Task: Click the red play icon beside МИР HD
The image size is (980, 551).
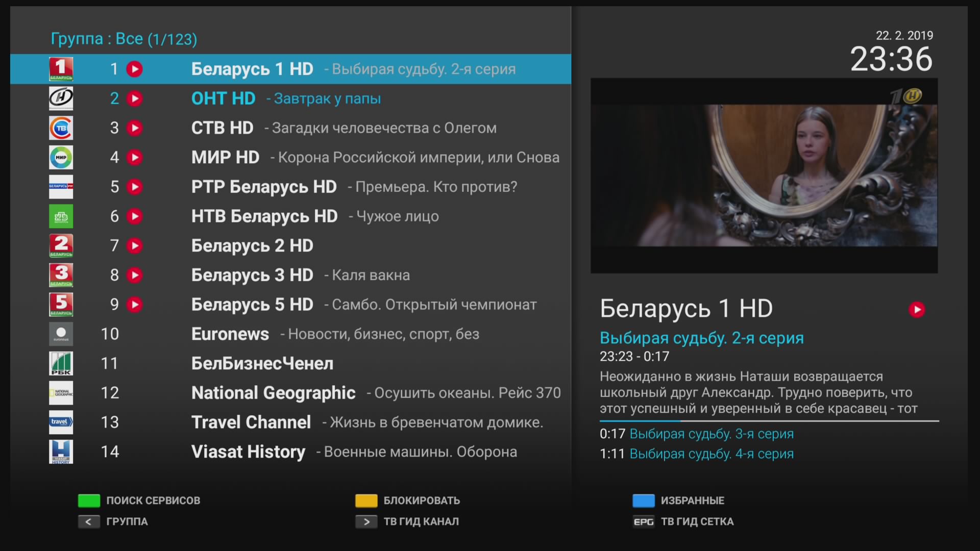Action: [135, 158]
